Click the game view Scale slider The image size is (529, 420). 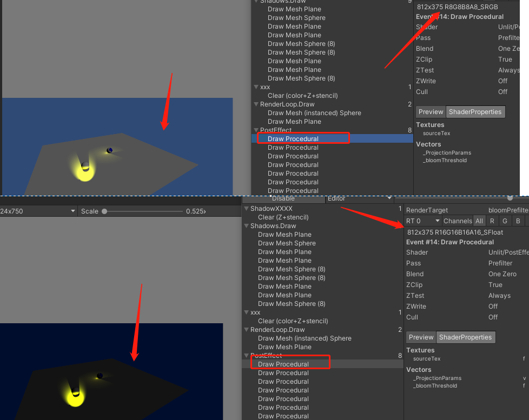tap(143, 211)
